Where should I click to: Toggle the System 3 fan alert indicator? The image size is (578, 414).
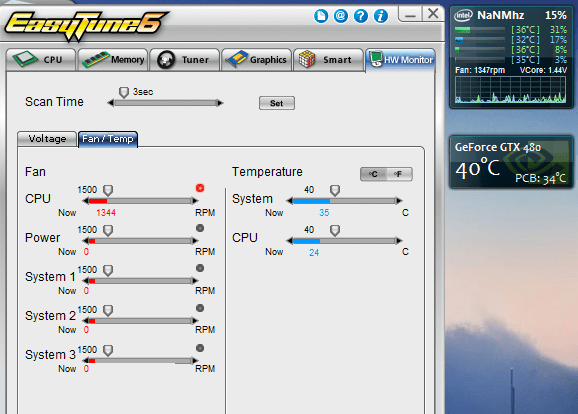[200, 348]
